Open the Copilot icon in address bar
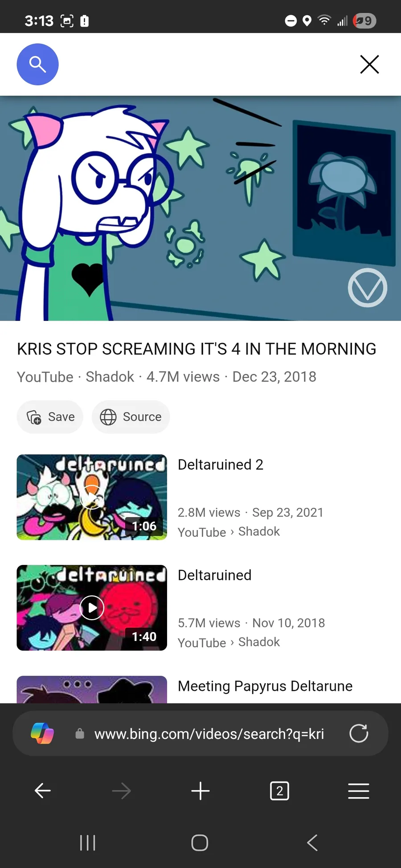The height and width of the screenshot is (868, 401). (42, 733)
